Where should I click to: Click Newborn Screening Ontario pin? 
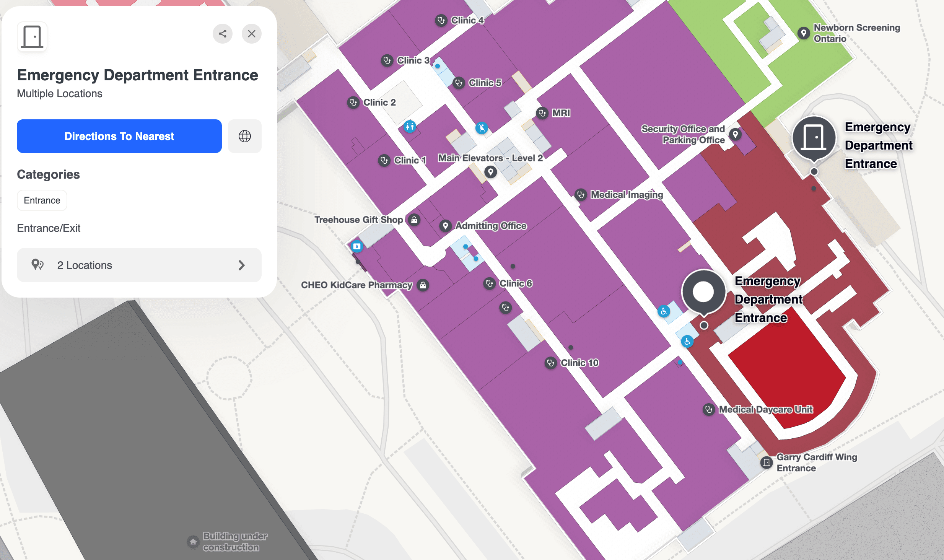(804, 33)
